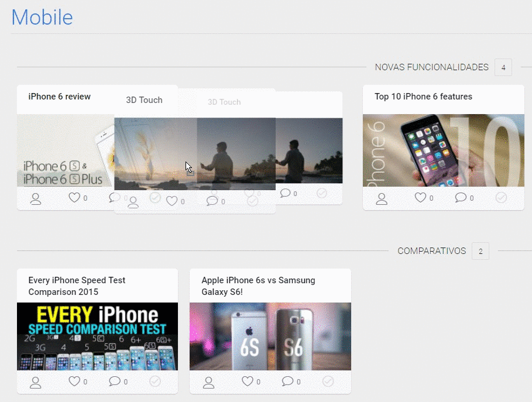Open the assignee icon on iPhone 6 review card
This screenshot has width=532, height=402.
point(36,199)
